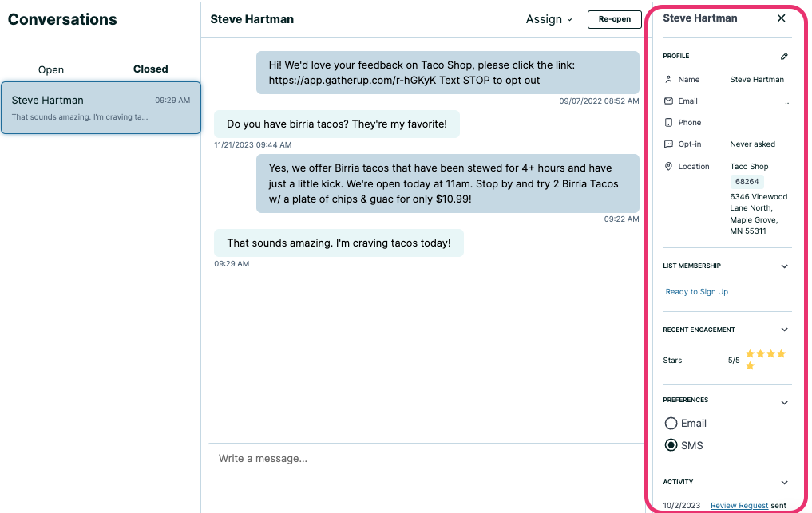
Task: Collapse the List Membership section
Action: pyautogui.click(x=783, y=266)
